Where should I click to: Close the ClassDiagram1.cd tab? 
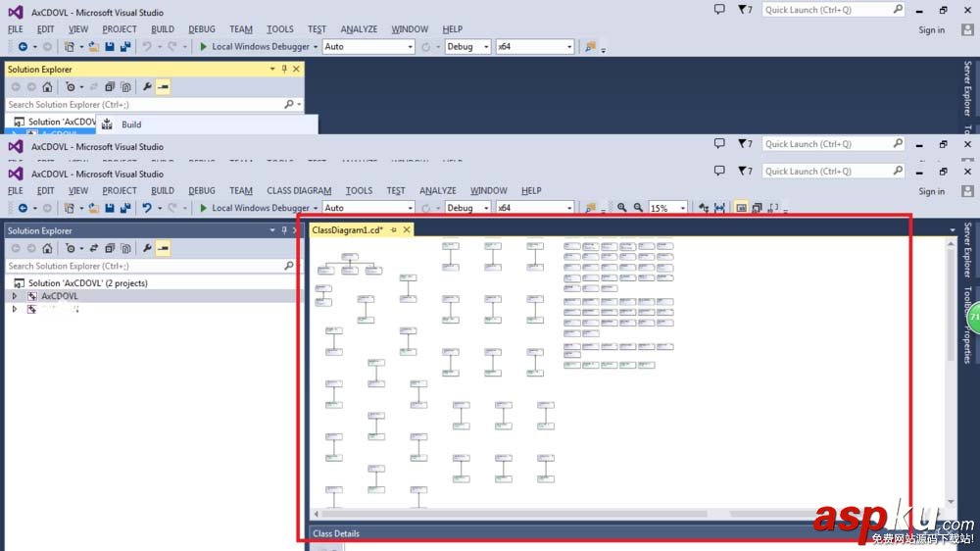(x=407, y=230)
